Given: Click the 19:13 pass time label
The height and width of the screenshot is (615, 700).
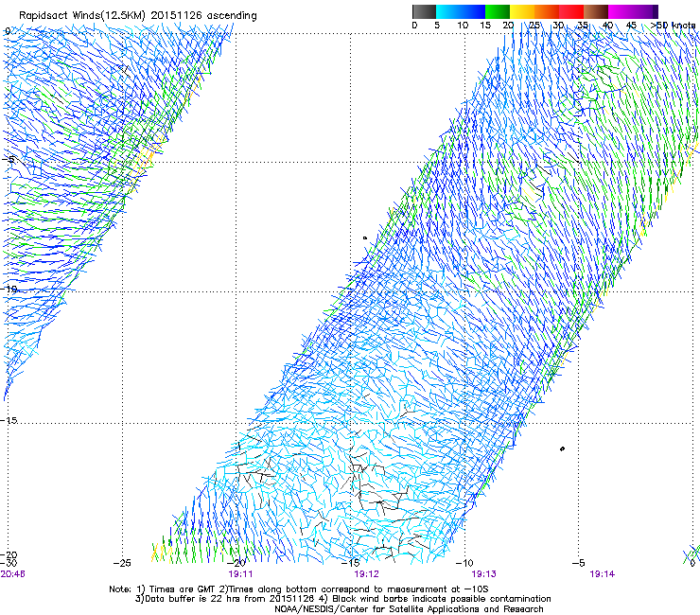Looking at the screenshot, I should point(484,573).
